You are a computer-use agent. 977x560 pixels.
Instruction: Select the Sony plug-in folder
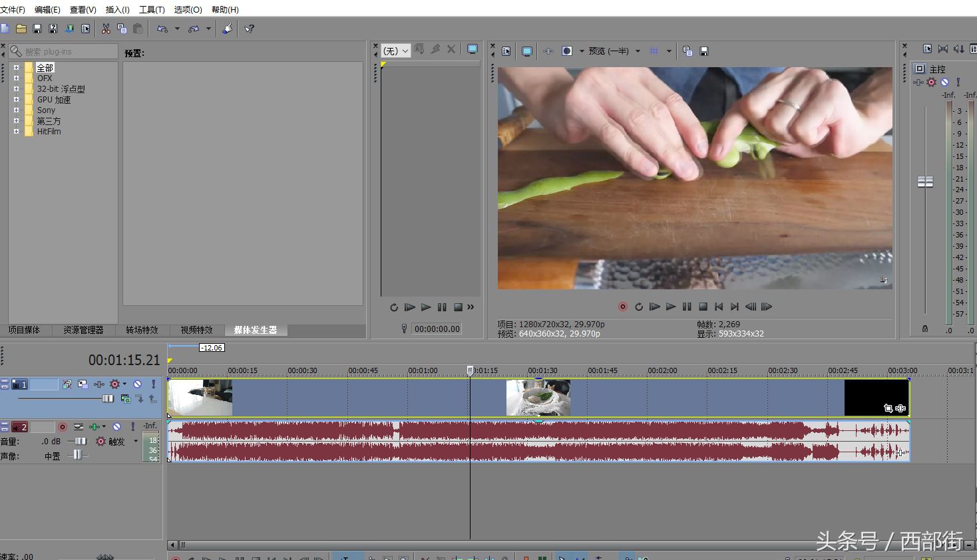(46, 110)
